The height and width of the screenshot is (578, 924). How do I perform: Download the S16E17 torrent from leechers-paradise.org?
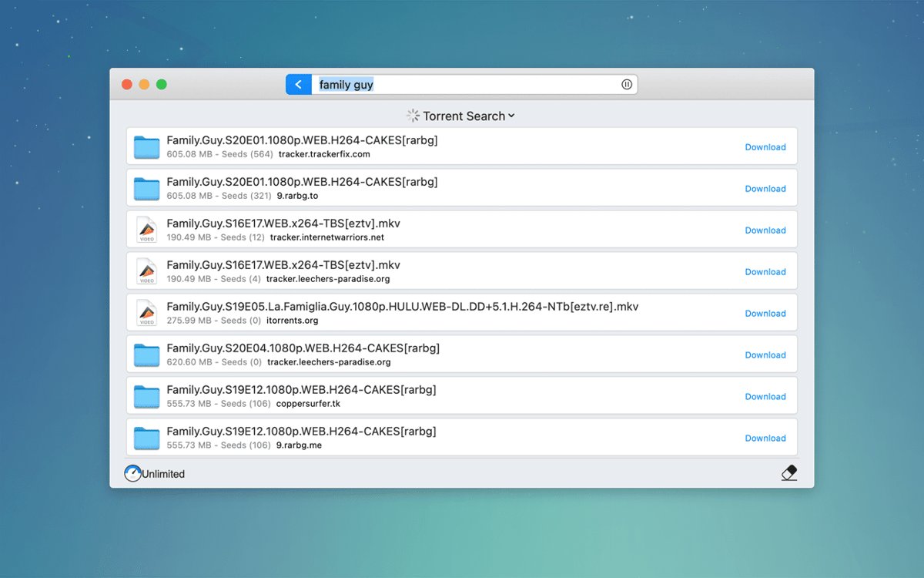765,272
